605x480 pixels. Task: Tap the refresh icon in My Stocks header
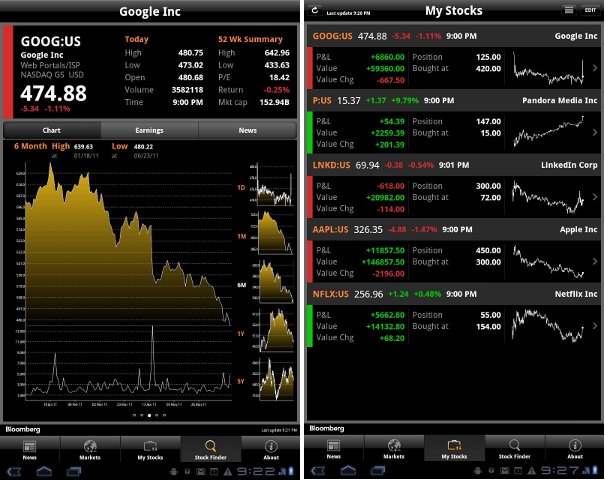pos(315,10)
